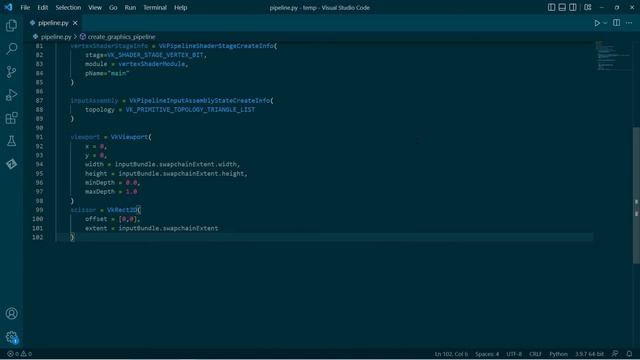Open the View menu
This screenshot has width=640, height=360.
pos(95,7)
